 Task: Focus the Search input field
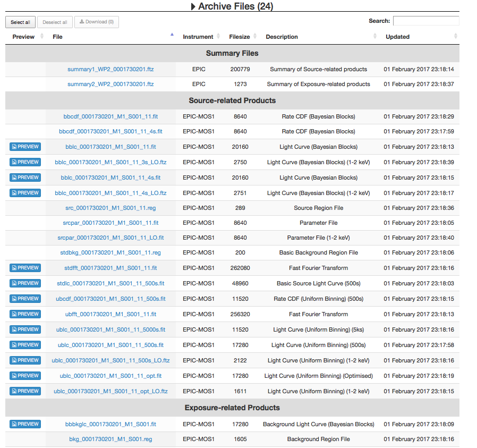pos(425,21)
